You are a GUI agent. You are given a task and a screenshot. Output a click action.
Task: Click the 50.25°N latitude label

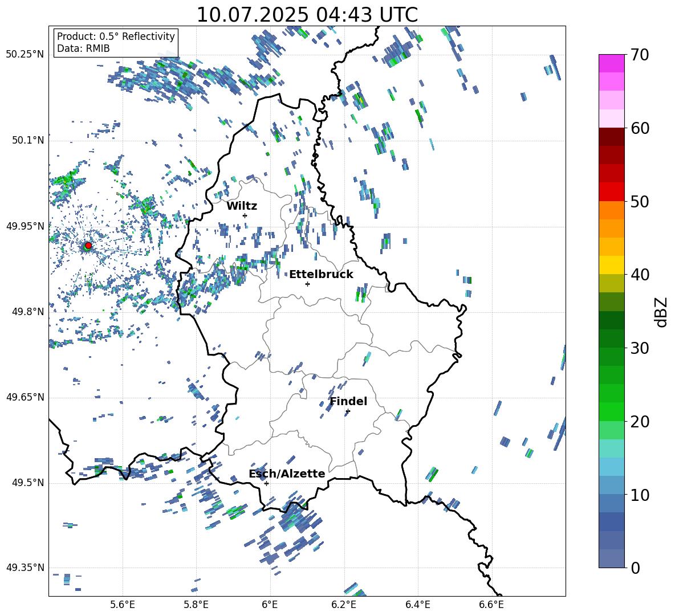[25, 55]
